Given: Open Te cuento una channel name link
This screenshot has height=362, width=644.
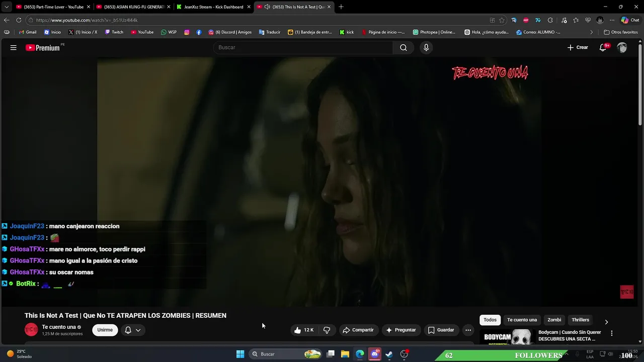Looking at the screenshot, I should pyautogui.click(x=59, y=327).
